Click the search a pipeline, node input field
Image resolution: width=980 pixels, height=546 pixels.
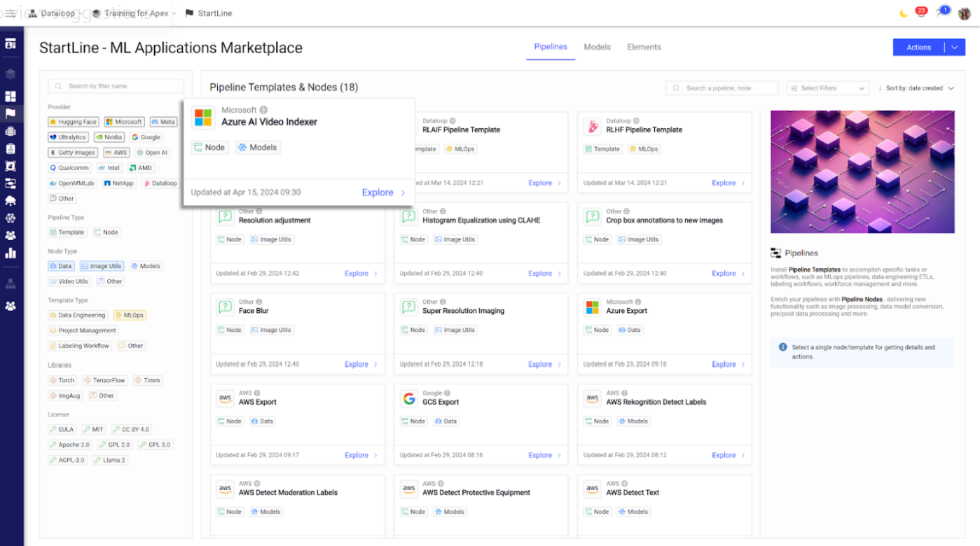pos(722,87)
